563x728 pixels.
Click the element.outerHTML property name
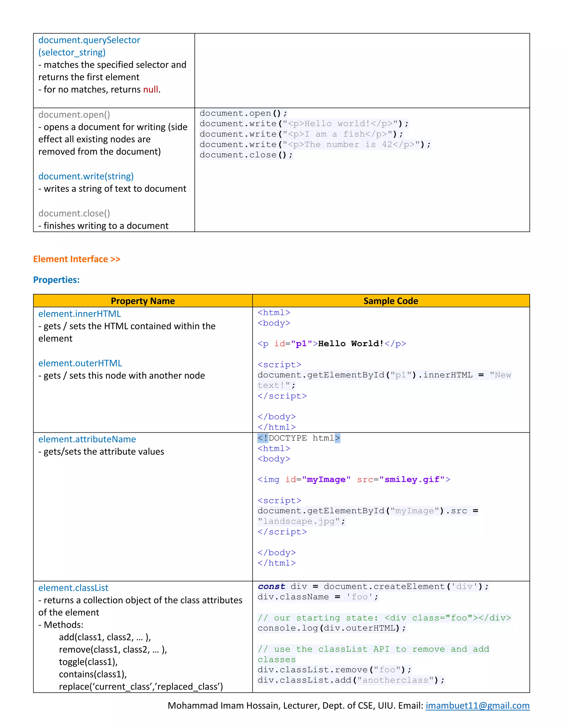[80, 363]
